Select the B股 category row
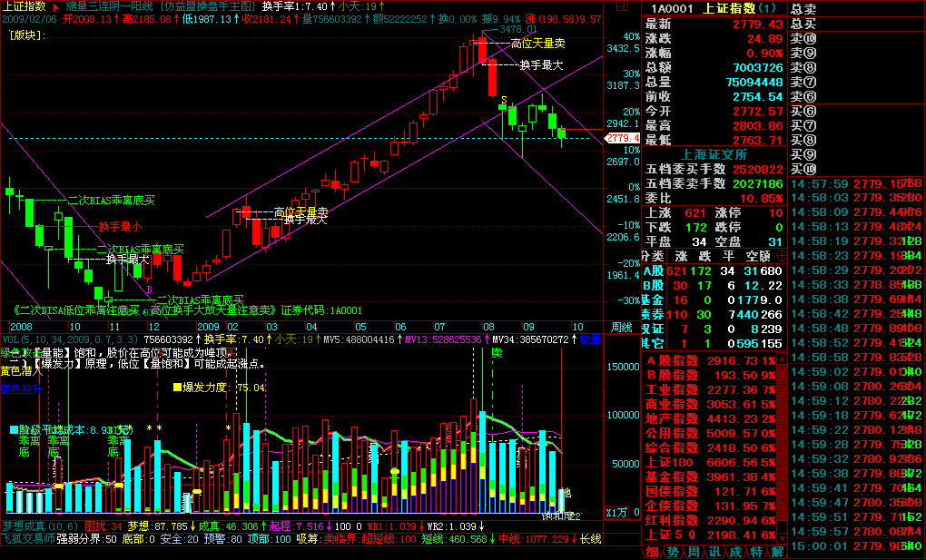Image resolution: width=926 pixels, height=560 pixels. tap(714, 285)
